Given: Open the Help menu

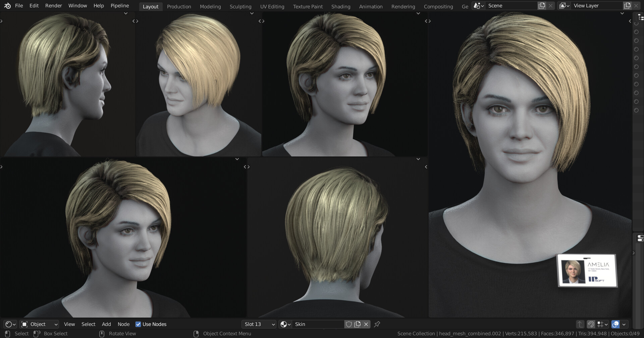Looking at the screenshot, I should 99,6.
